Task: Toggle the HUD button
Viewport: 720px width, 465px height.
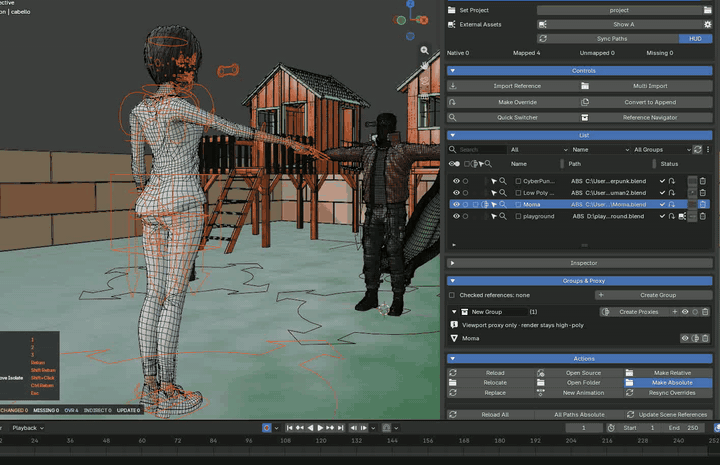Action: pyautogui.click(x=695, y=39)
